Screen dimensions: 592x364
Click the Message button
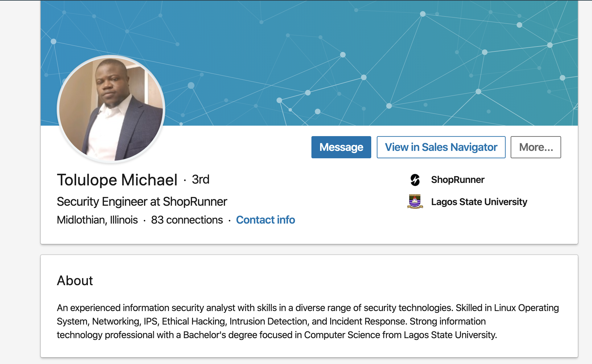coord(341,147)
